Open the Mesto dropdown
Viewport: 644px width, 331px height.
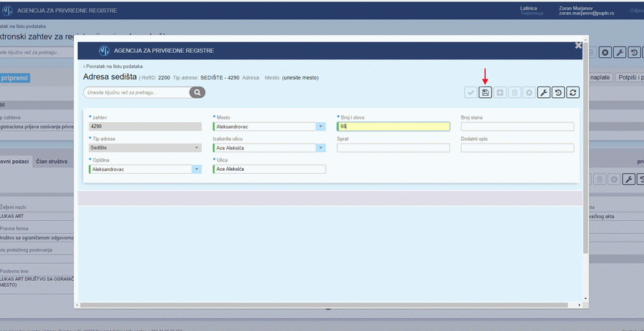321,127
